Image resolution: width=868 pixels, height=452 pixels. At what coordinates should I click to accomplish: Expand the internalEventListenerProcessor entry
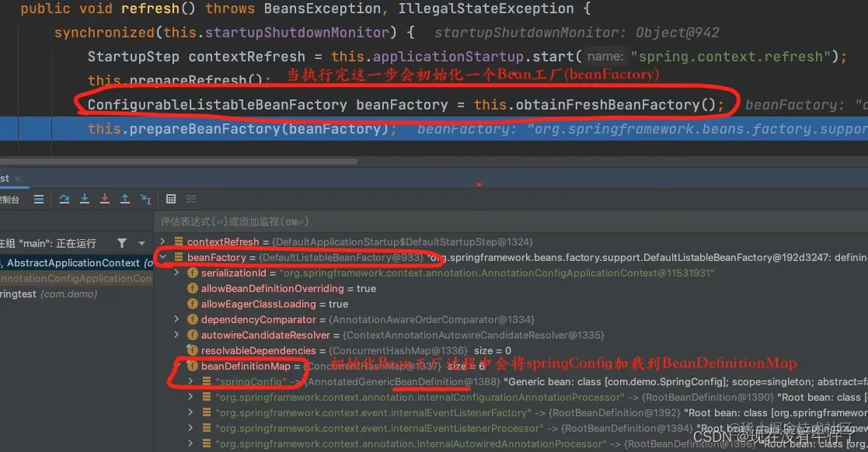pos(190,428)
